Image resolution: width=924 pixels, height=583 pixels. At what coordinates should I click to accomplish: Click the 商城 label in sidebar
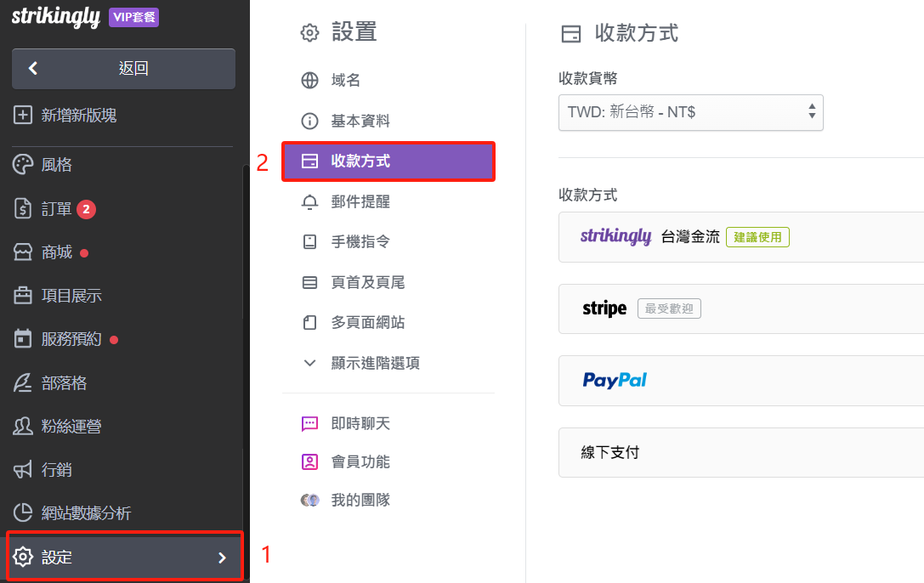pyautogui.click(x=57, y=252)
